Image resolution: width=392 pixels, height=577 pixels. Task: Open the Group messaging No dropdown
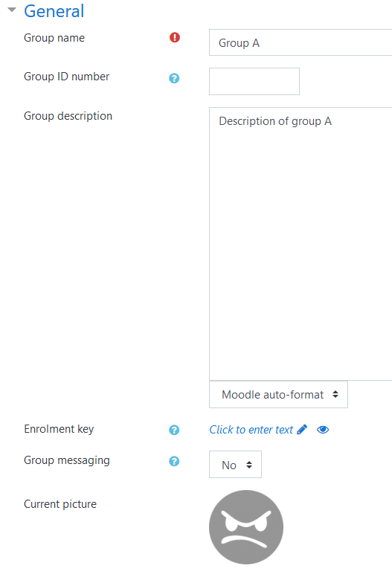coord(235,465)
